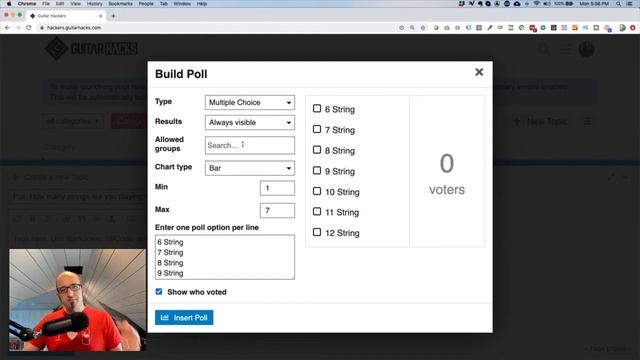Click the Max value field
The image size is (640, 360).
click(277, 211)
